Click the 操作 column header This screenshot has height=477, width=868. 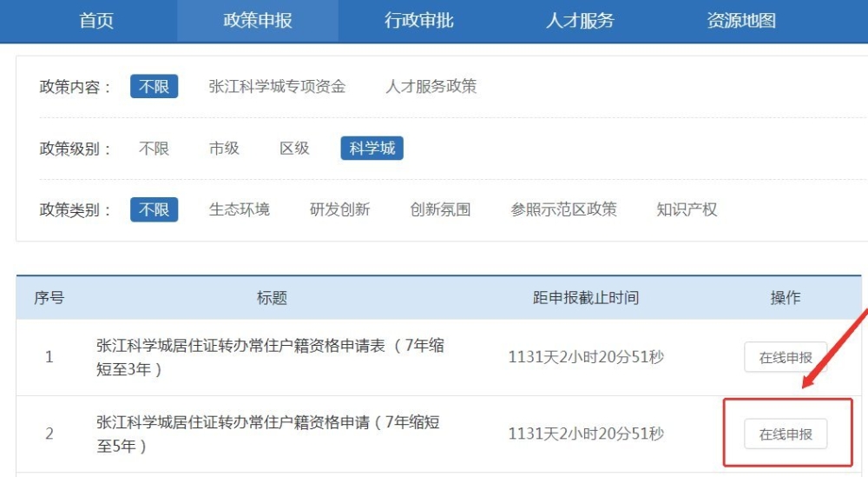(x=786, y=298)
